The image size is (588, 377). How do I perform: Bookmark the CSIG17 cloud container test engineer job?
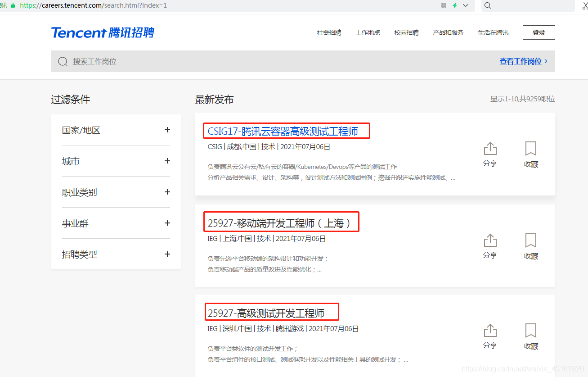coord(531,154)
